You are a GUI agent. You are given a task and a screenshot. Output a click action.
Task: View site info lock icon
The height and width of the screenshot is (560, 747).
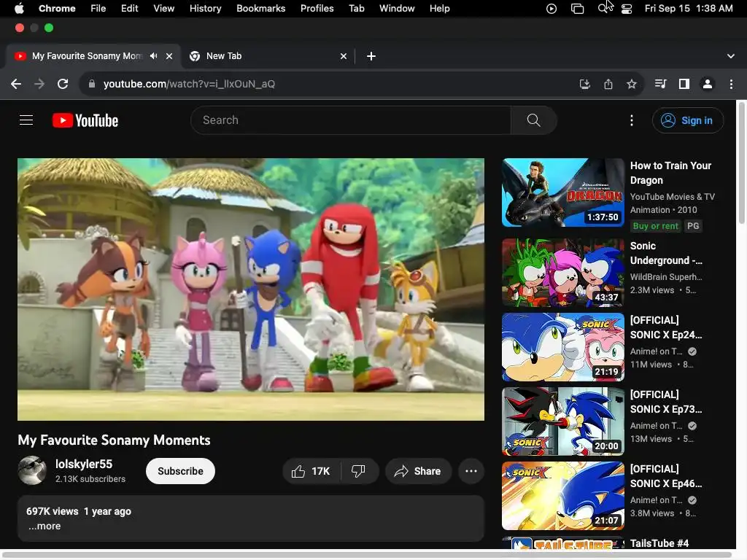(92, 84)
